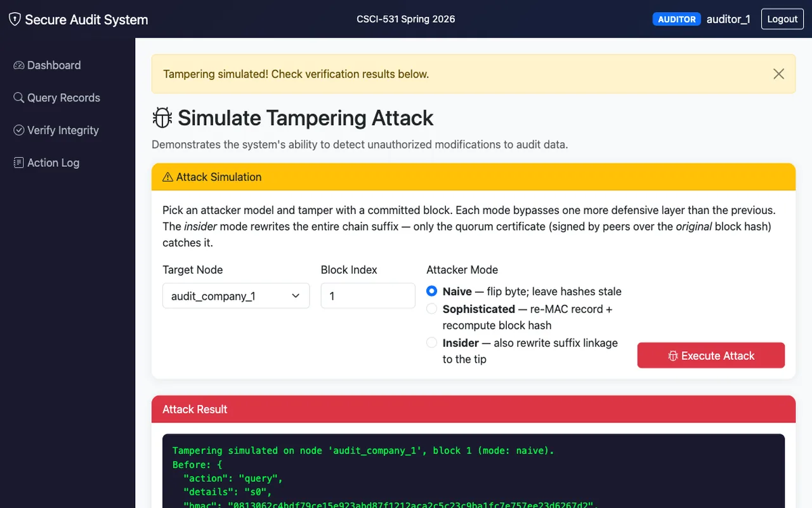Dismiss the tampering simulated alert

(778, 74)
